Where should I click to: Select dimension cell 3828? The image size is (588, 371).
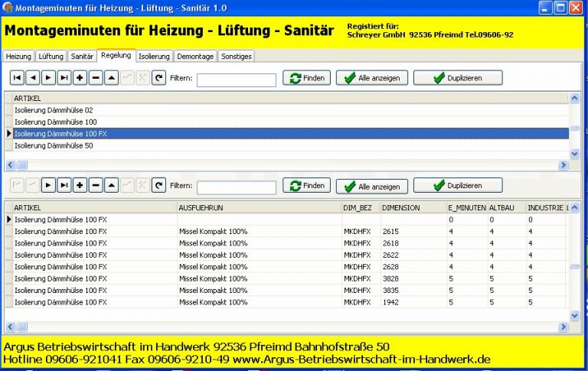(x=414, y=278)
